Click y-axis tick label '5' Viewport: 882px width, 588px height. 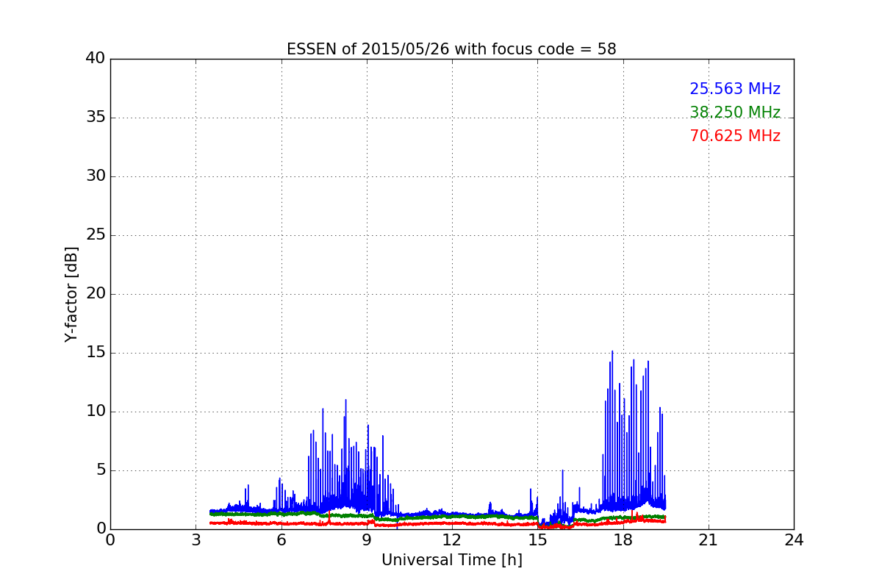point(101,470)
